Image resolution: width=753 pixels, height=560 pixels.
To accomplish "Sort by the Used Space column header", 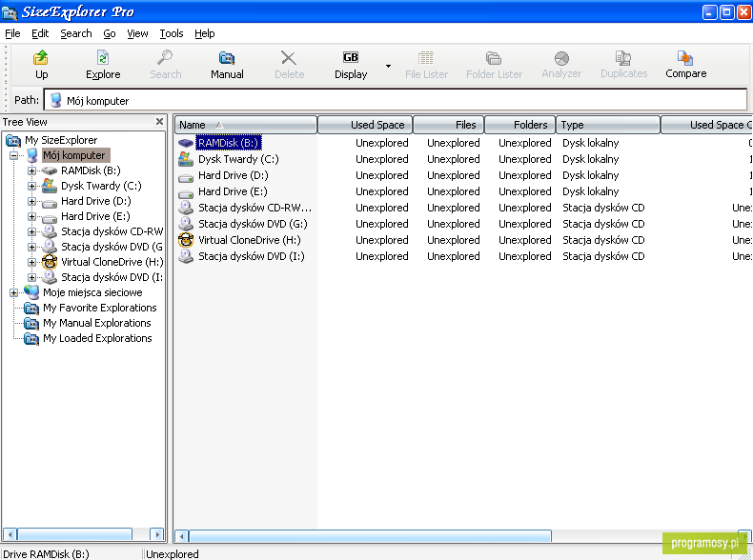I will 365,125.
